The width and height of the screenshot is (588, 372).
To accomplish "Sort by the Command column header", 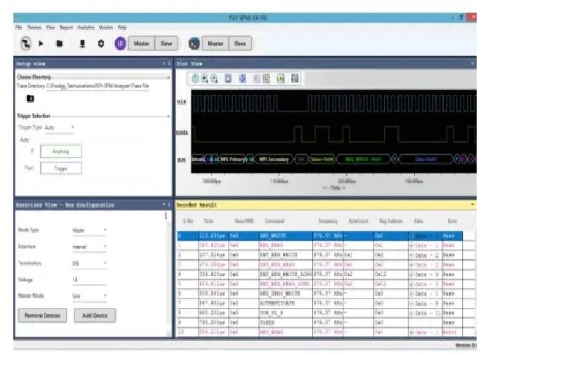I will pos(274,221).
